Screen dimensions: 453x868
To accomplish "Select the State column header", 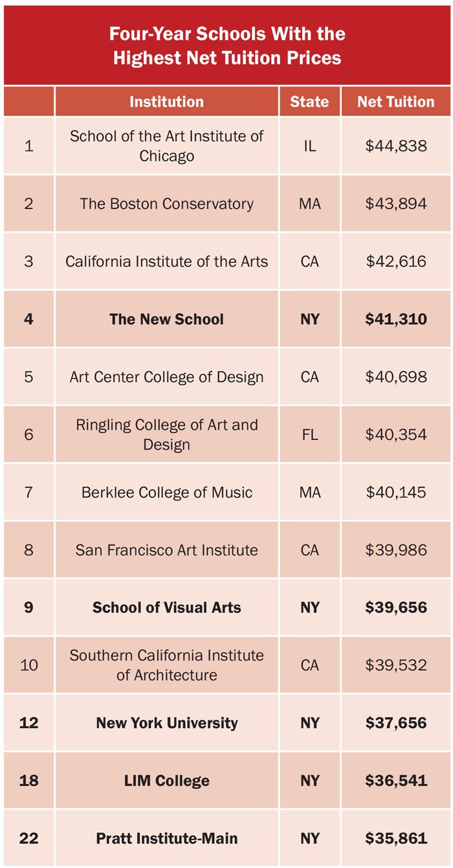I will tap(309, 102).
